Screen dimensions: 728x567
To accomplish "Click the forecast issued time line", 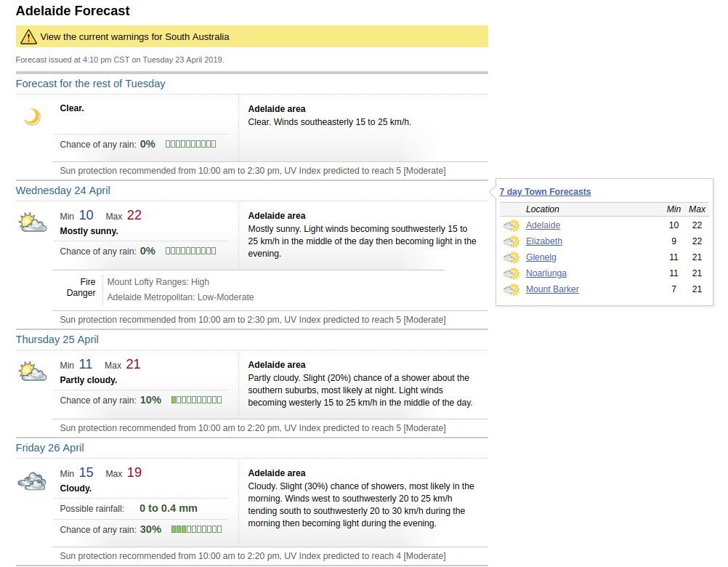I will click(x=120, y=60).
